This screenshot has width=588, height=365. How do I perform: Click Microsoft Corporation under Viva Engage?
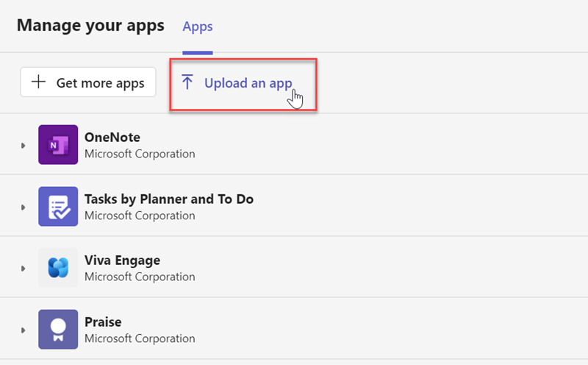coord(140,277)
